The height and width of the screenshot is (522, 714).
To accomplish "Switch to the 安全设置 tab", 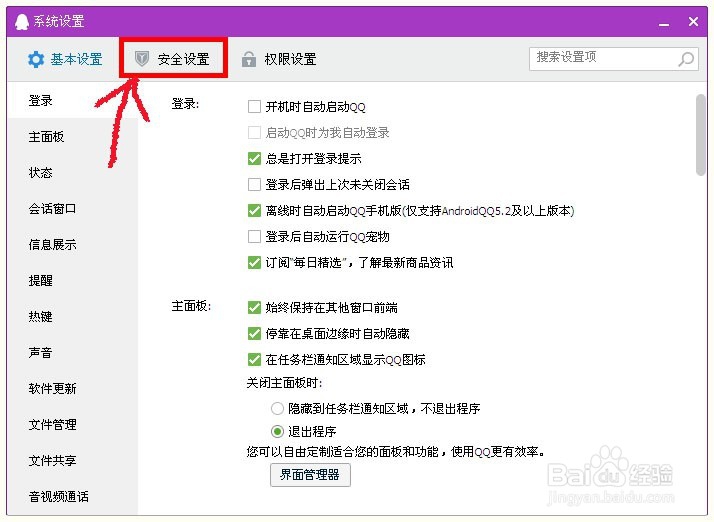I will [x=173, y=58].
